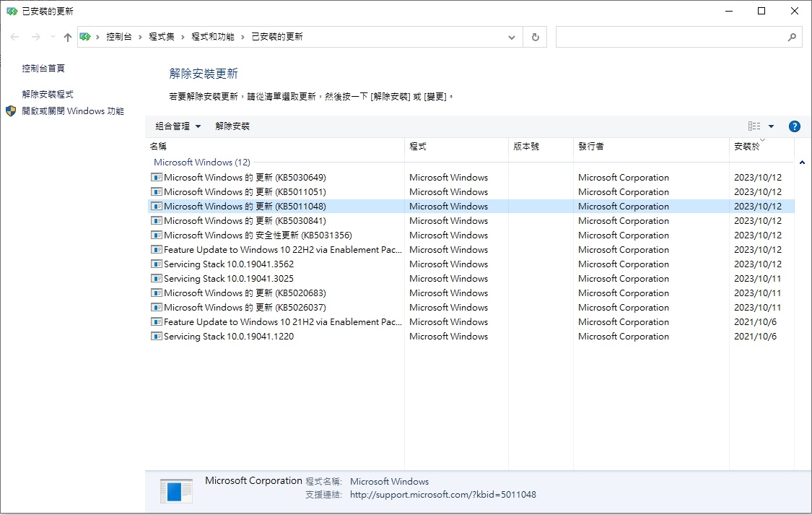This screenshot has width=812, height=515.
Task: Click icon of Servicing Stack 10.0.19041.1220
Action: click(157, 337)
